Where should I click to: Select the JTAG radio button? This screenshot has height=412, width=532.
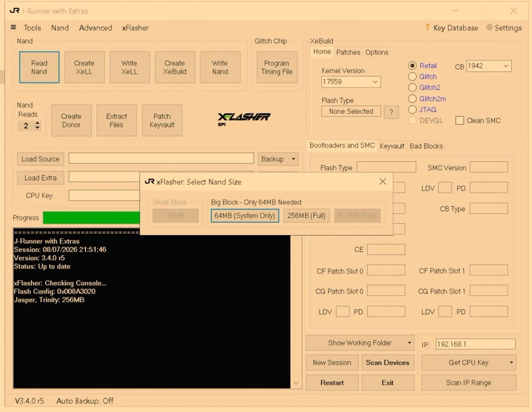click(x=412, y=109)
